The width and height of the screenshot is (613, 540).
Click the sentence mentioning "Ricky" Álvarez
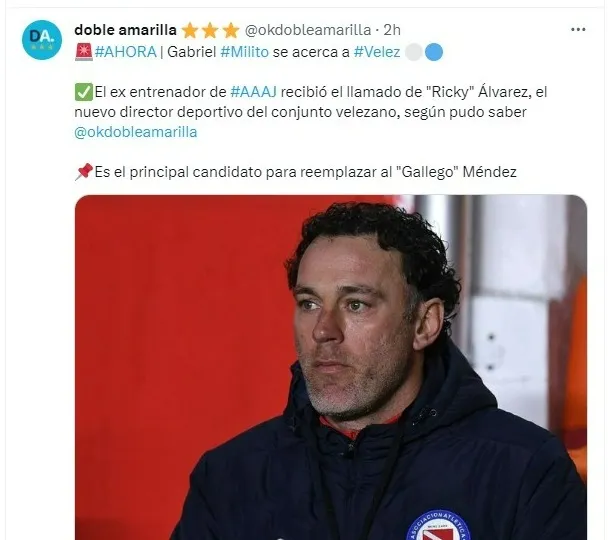(311, 112)
